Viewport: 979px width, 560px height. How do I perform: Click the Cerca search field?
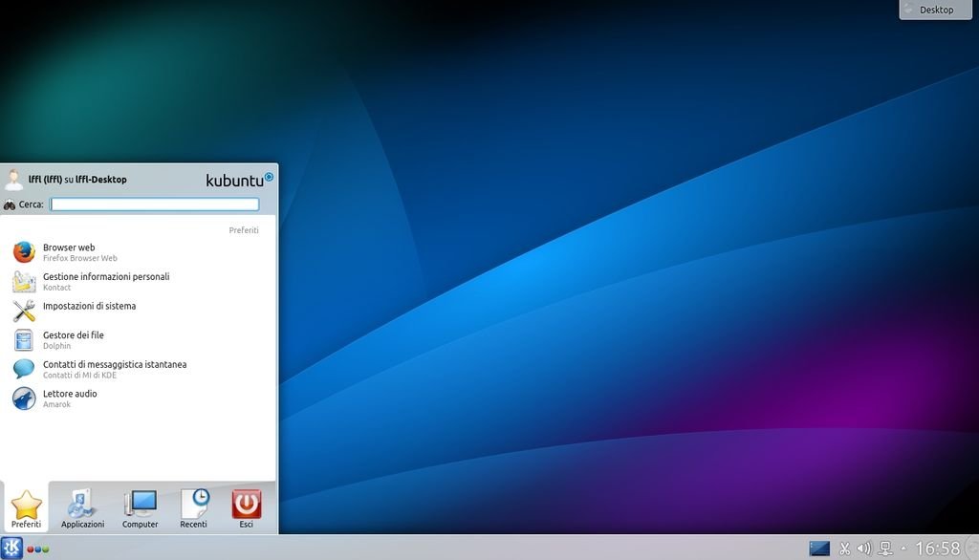154,205
